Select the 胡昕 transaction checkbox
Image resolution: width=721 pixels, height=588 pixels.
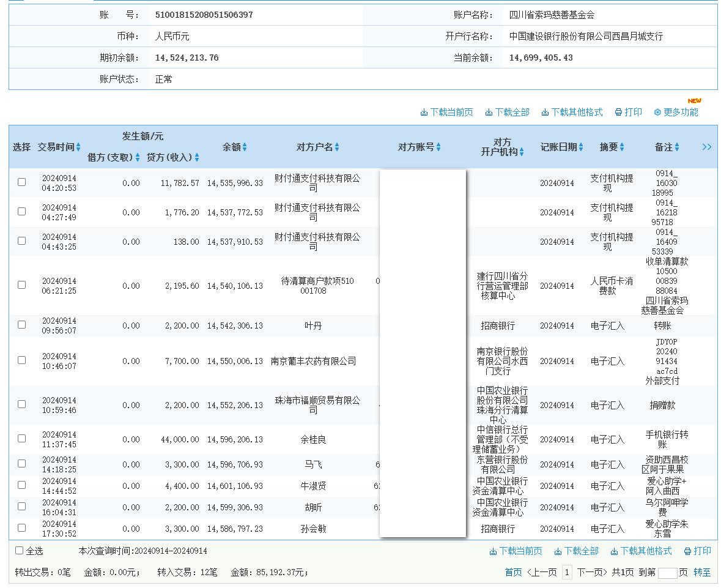pos(21,507)
